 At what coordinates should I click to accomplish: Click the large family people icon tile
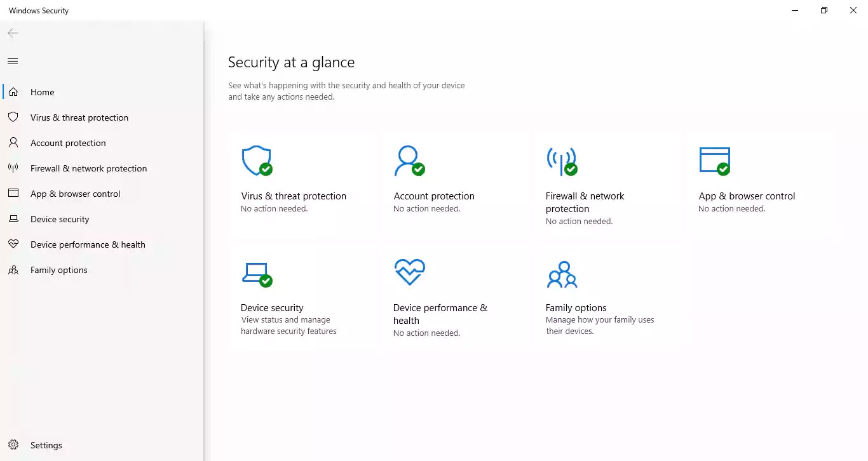562,274
